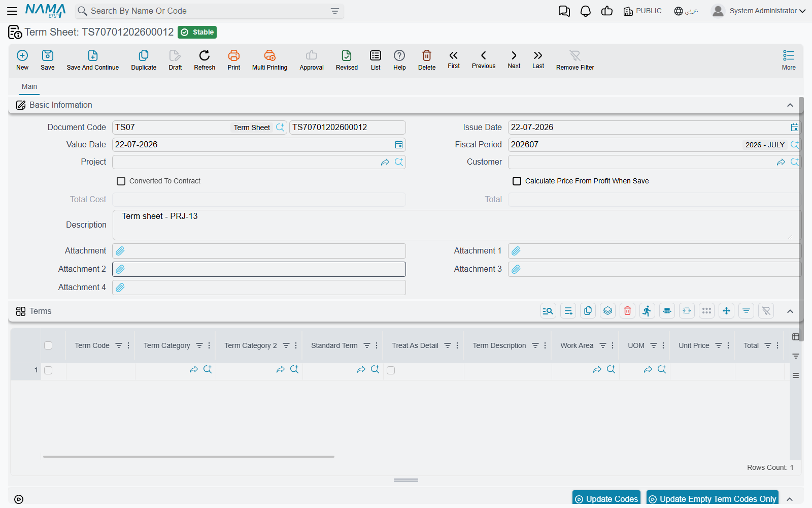Image resolution: width=812 pixels, height=508 pixels.
Task: Toggle Calculate Price From Profit When Save
Action: click(517, 181)
